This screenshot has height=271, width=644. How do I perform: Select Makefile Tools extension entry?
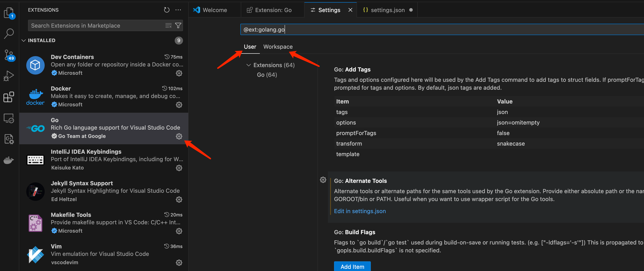(x=104, y=223)
